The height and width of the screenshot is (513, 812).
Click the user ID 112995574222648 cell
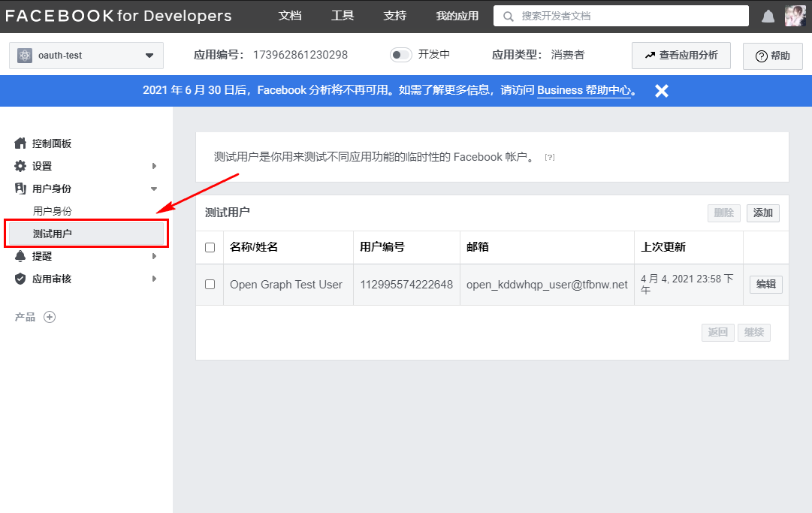(406, 285)
